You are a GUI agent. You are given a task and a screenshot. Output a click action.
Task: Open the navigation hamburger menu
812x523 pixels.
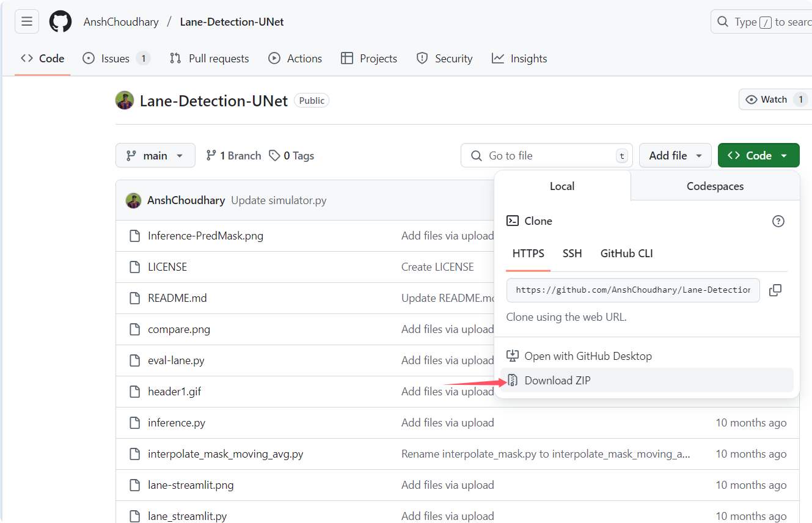26,21
